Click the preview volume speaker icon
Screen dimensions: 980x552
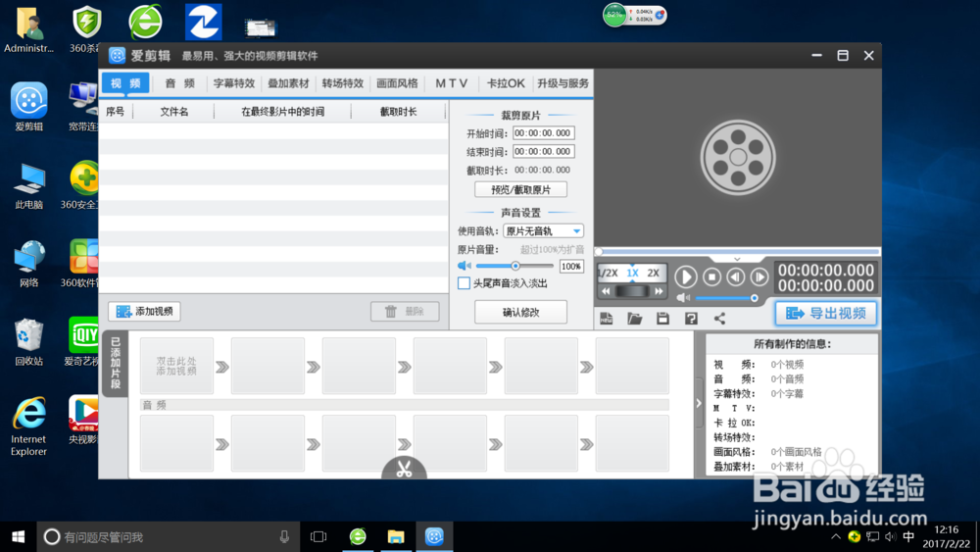(x=684, y=298)
